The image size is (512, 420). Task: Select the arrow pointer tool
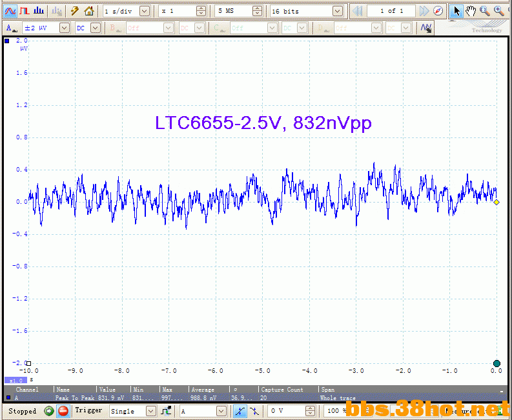[x=456, y=11]
